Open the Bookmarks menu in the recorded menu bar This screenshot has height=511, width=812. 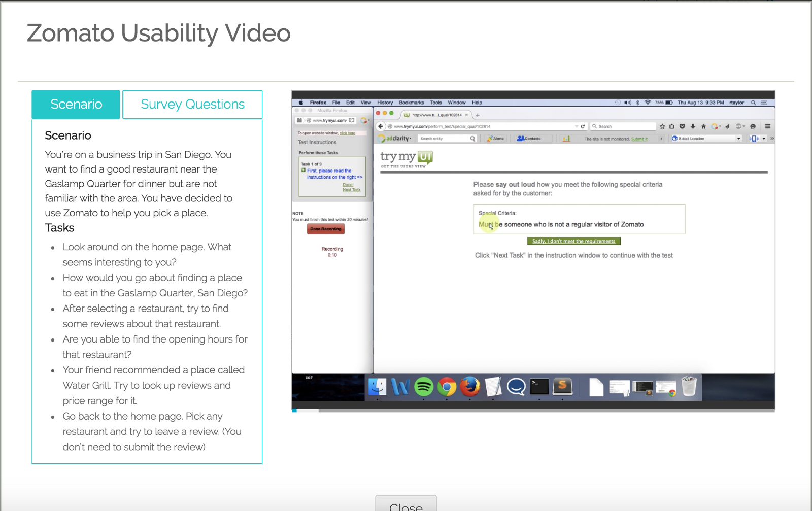click(412, 103)
